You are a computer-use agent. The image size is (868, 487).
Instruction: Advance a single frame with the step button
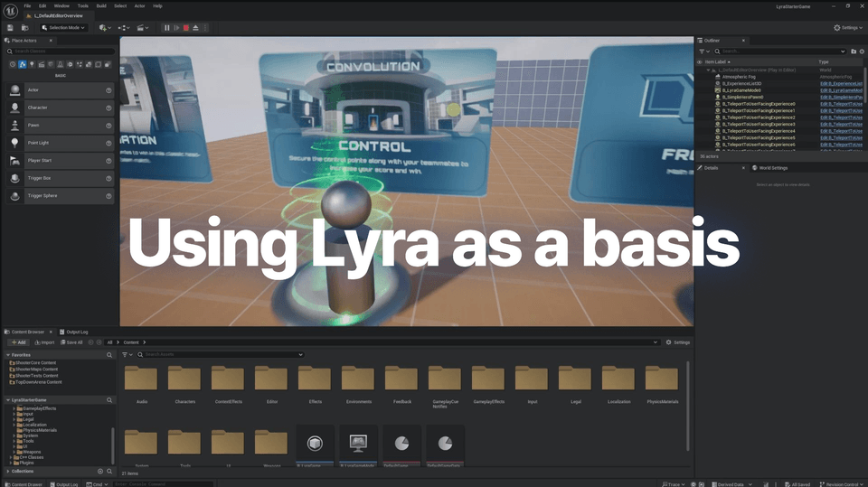point(176,28)
